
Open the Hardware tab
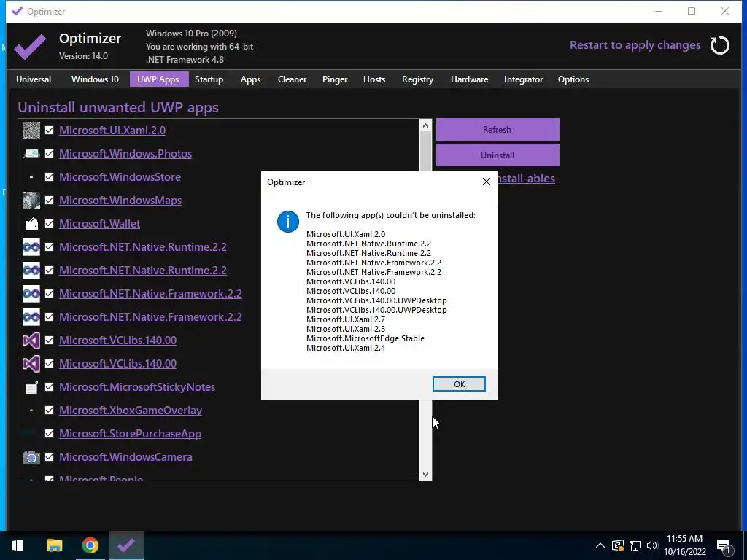coord(469,79)
